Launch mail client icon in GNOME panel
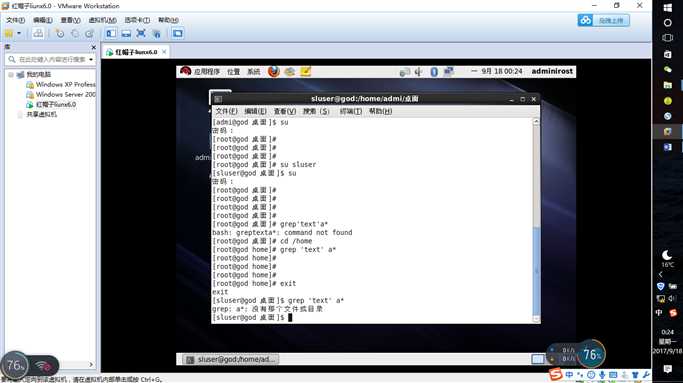The width and height of the screenshot is (683, 383). pos(290,71)
